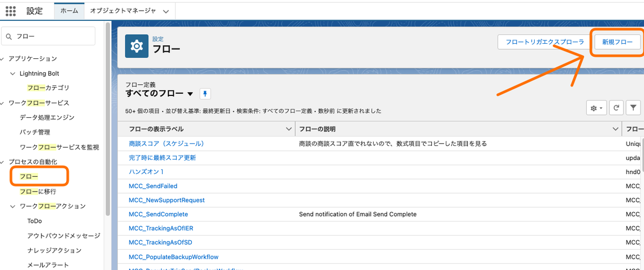Sort by フローの説明 column header
This screenshot has width=644, height=270.
(x=318, y=129)
